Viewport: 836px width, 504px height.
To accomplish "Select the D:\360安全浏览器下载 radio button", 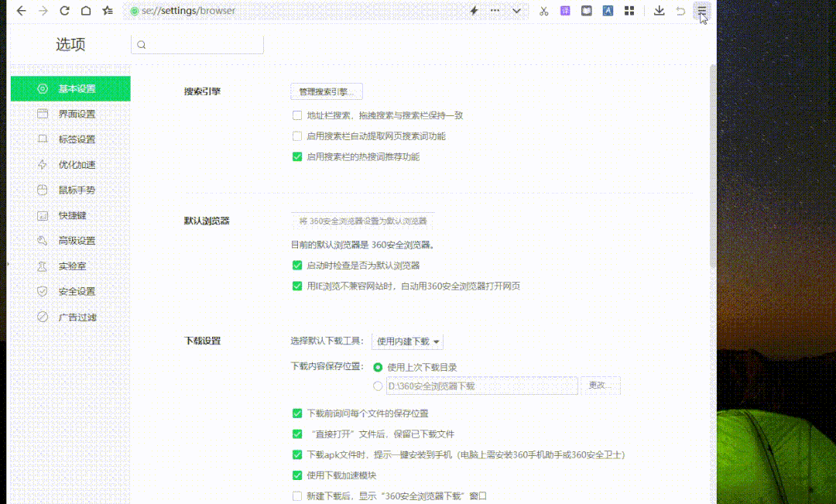I will tap(378, 386).
